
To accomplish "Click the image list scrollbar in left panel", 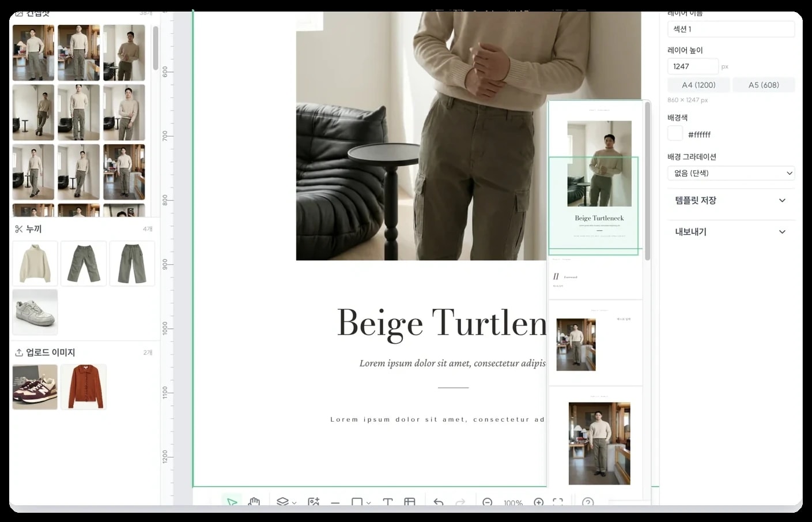I will coord(156,48).
